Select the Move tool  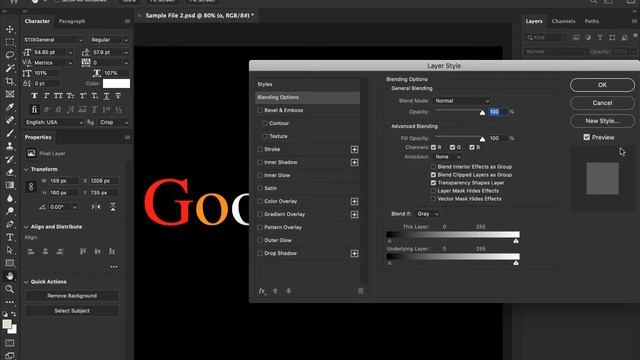pos(10,29)
